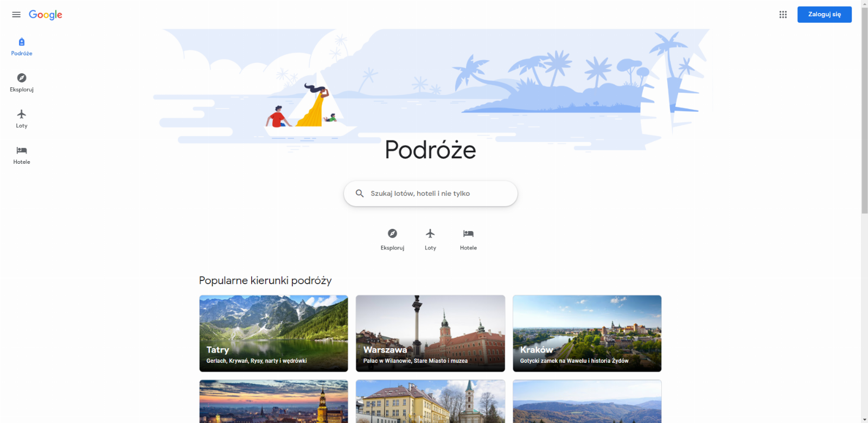Open the night cityscape destination card
This screenshot has height=423, width=868.
click(273, 401)
